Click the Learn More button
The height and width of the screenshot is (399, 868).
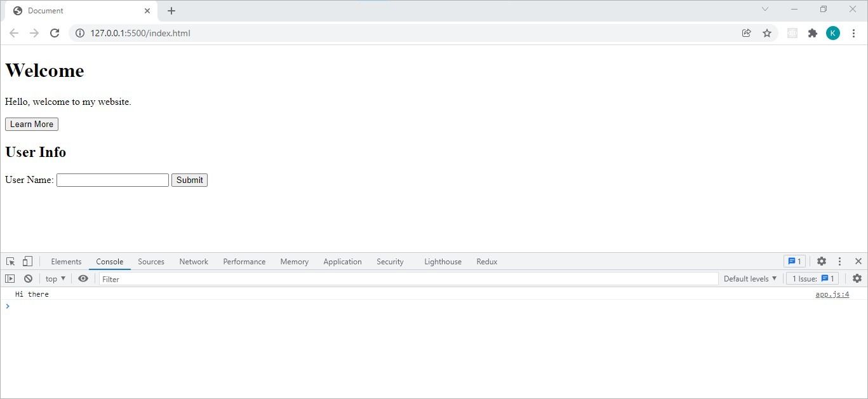(x=32, y=124)
